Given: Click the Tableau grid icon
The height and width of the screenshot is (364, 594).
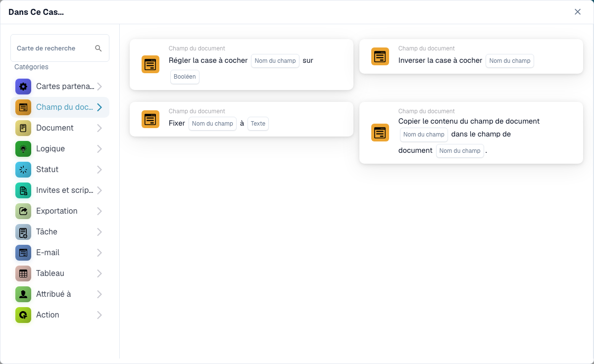Looking at the screenshot, I should tap(23, 273).
